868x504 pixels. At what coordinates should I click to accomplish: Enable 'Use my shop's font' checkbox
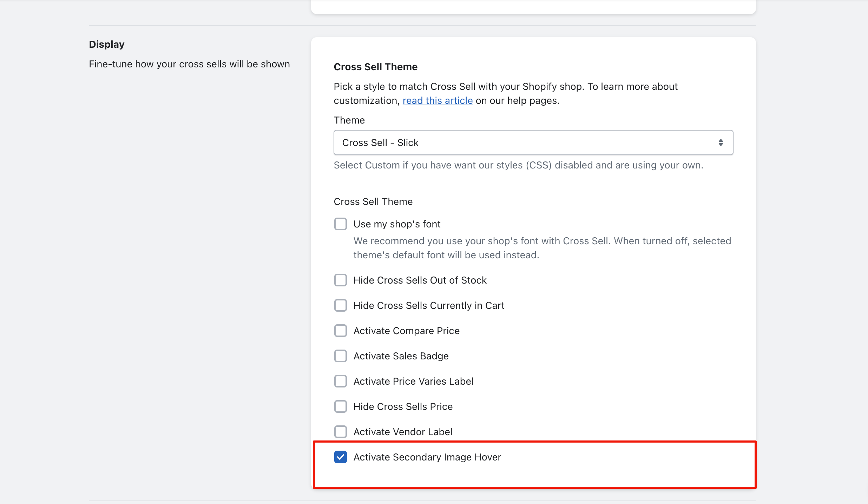click(340, 224)
